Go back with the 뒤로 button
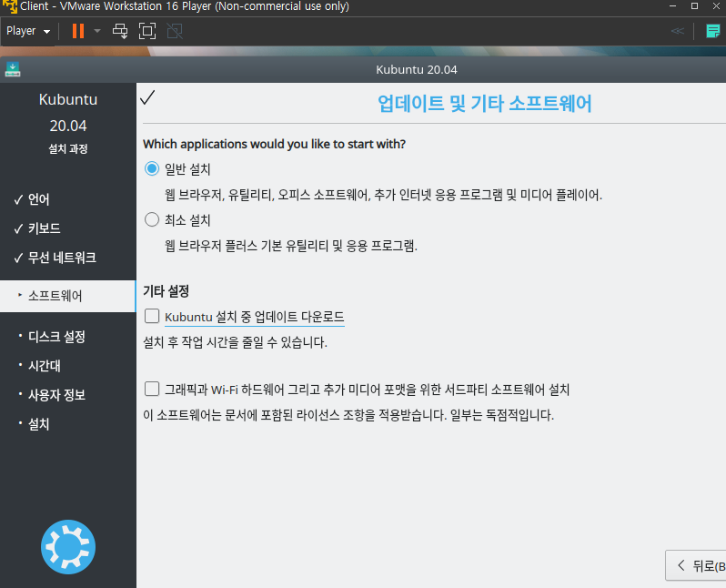The image size is (726, 588). [x=695, y=565]
